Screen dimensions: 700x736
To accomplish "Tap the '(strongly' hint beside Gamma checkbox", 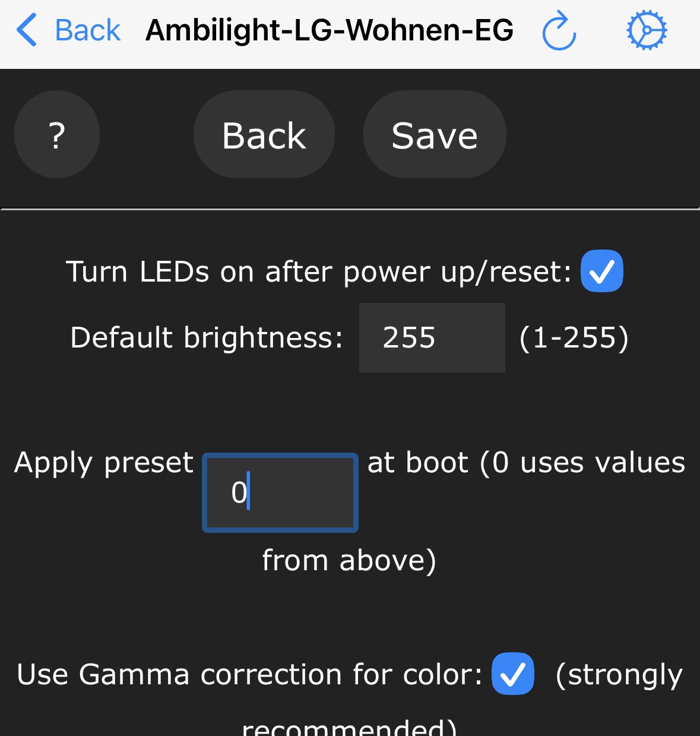I will (619, 675).
